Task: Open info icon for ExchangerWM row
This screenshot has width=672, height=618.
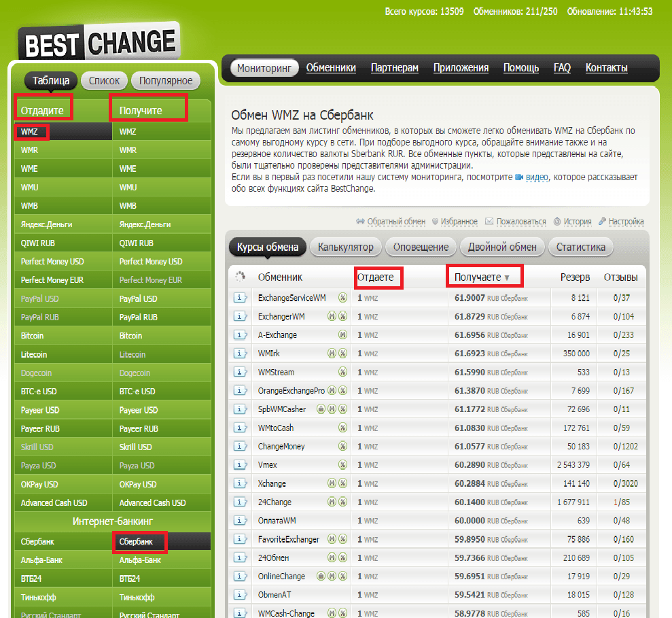Action: [240, 316]
